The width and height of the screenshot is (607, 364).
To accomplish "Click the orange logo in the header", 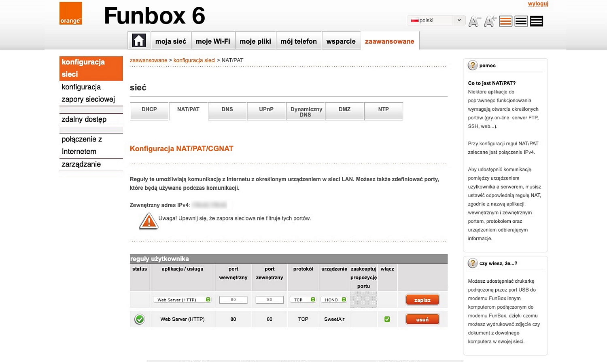I will pos(70,13).
